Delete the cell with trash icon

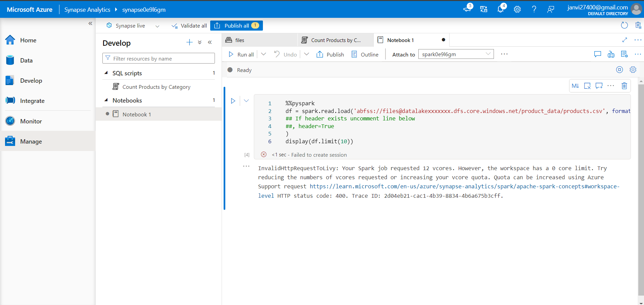pos(624,86)
